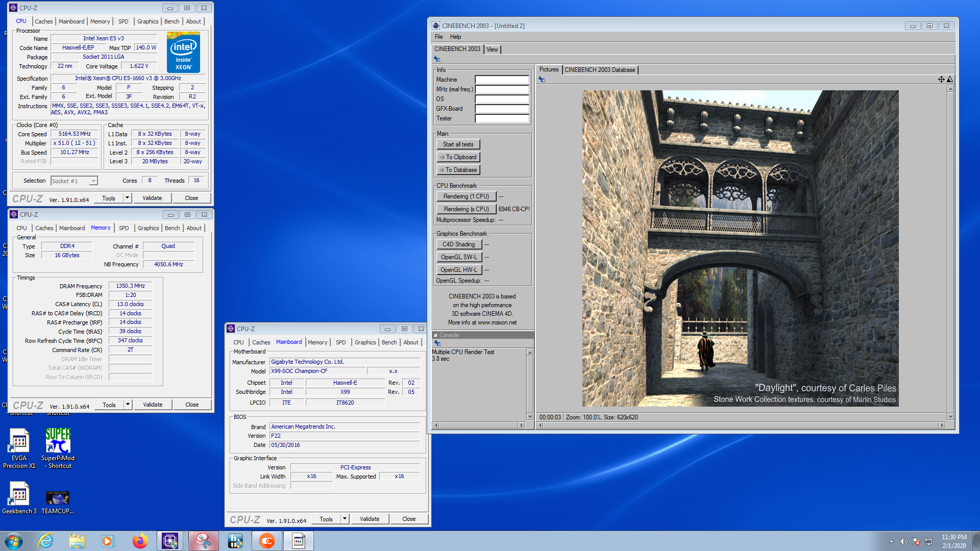Click the triangle zoom icon above the render
The image size is (980, 551).
(949, 79)
